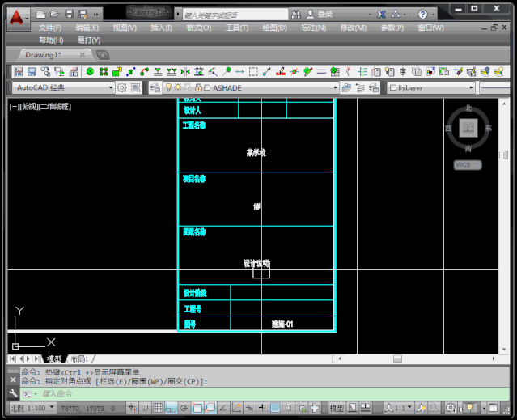Click the dashed rectangle selection toolbar icon
This screenshot has width=517, height=420.
click(x=253, y=71)
